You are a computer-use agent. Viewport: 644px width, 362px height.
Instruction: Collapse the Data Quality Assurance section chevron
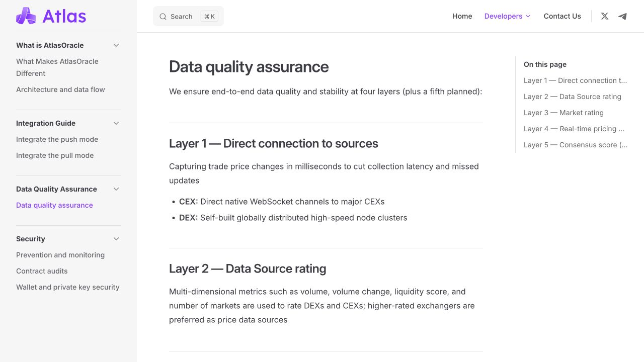[116, 189]
